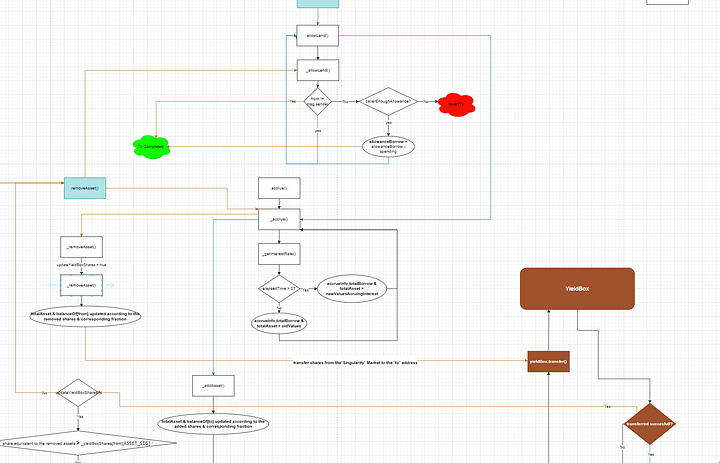The image size is (720, 463).
Task: Click the newValuesAccruingInterest ellipse
Action: [356, 289]
